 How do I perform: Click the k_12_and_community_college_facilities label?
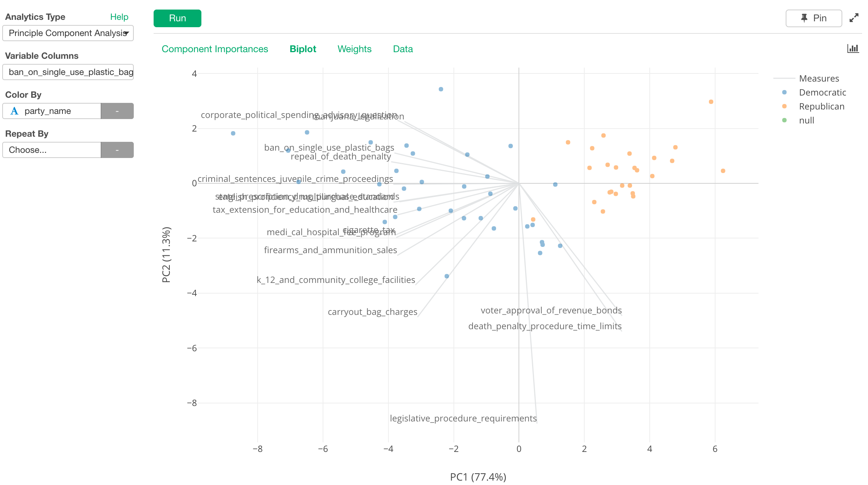pos(336,280)
